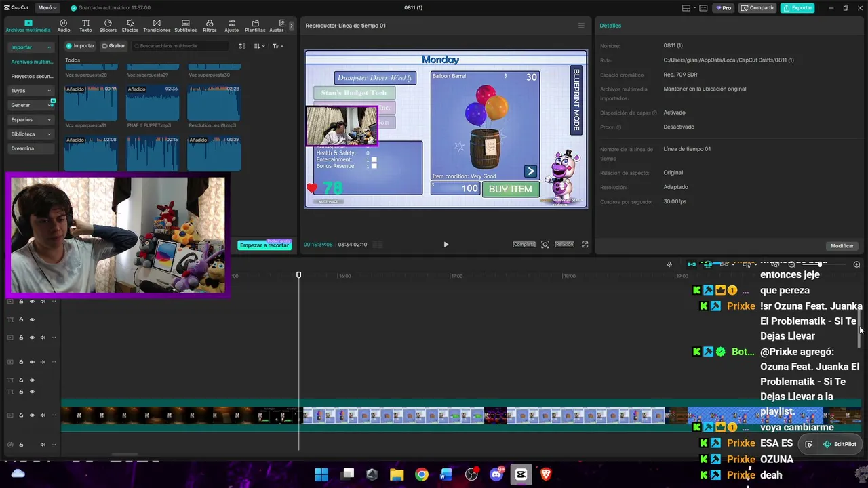The width and height of the screenshot is (868, 488).
Task: Open the EditPilot assistant
Action: tap(840, 444)
